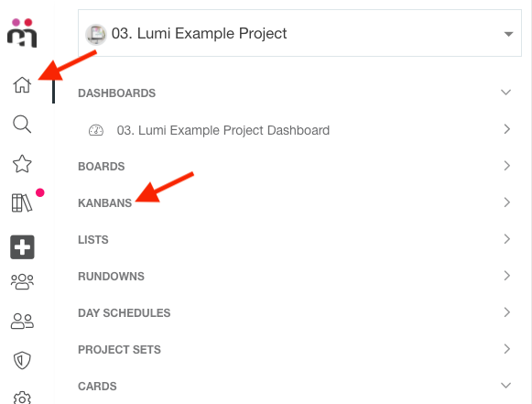Open the three-person Teams icon
This screenshot has height=404, width=532.
[22, 281]
